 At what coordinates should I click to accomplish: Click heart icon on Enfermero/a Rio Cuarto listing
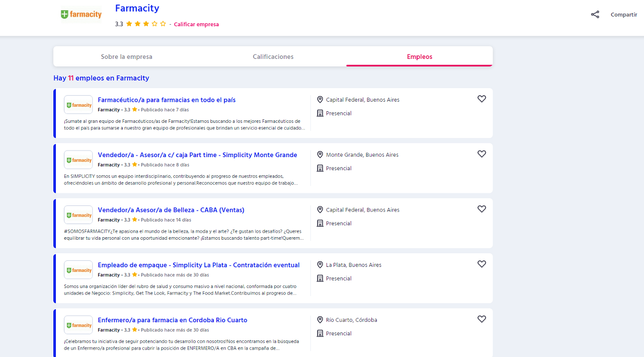481,319
